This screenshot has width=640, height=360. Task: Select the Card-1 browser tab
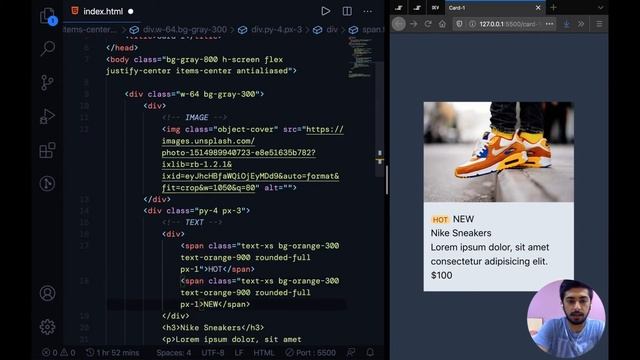(x=495, y=8)
